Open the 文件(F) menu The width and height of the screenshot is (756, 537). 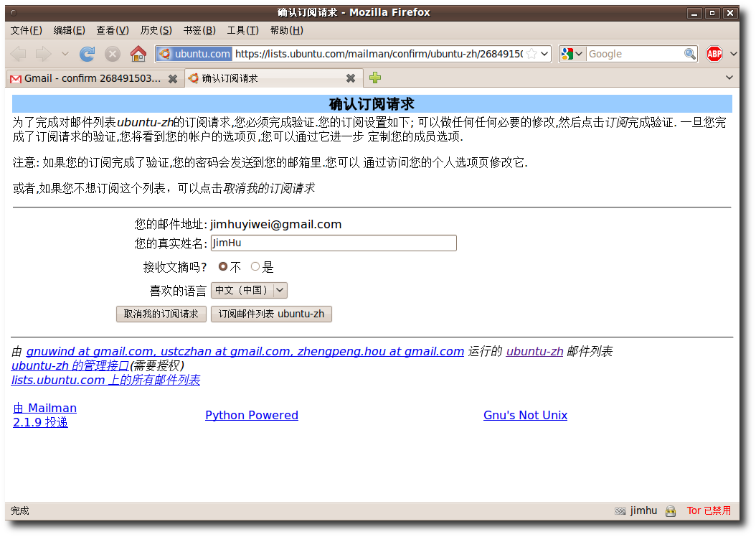click(27, 30)
